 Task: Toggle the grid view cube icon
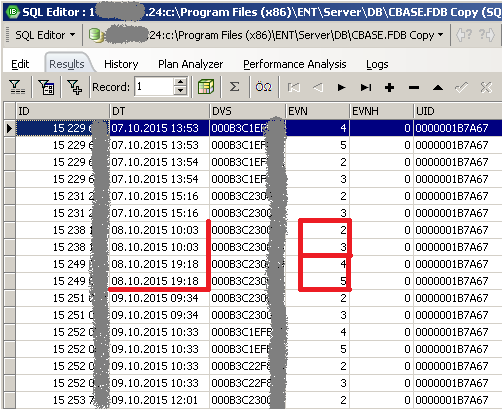pos(206,87)
